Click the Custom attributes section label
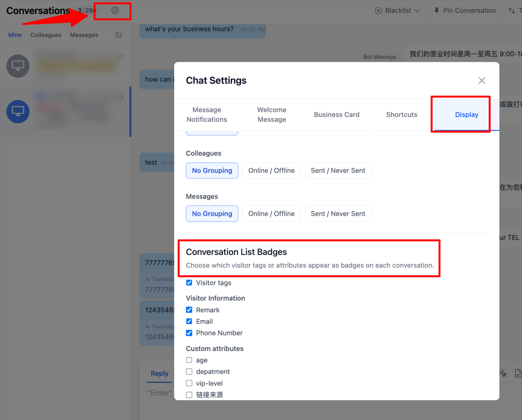 (215, 348)
